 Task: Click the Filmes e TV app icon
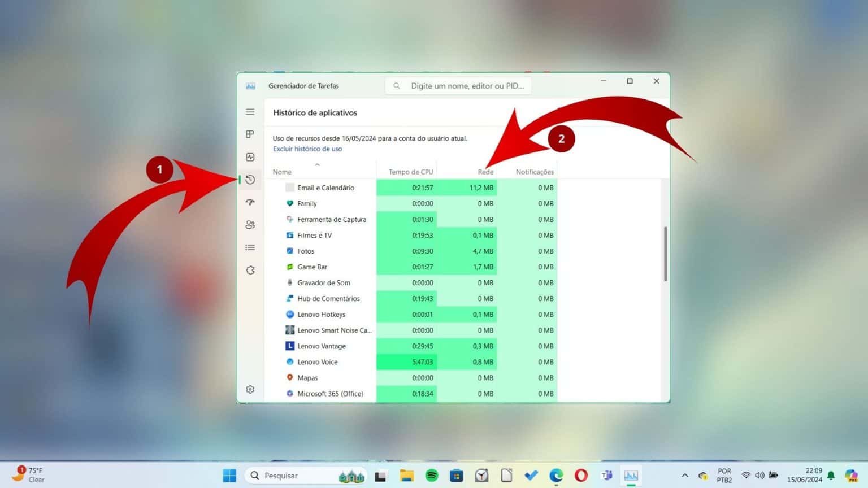tap(290, 235)
